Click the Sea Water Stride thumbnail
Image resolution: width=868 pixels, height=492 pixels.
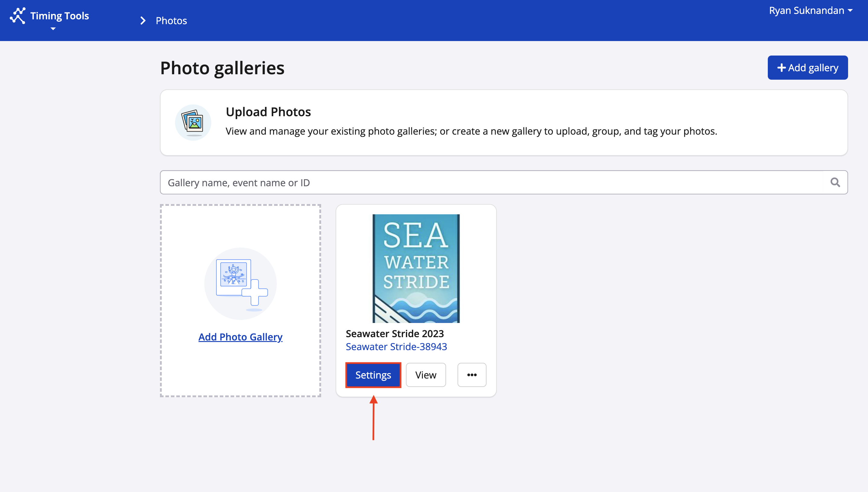tap(416, 268)
